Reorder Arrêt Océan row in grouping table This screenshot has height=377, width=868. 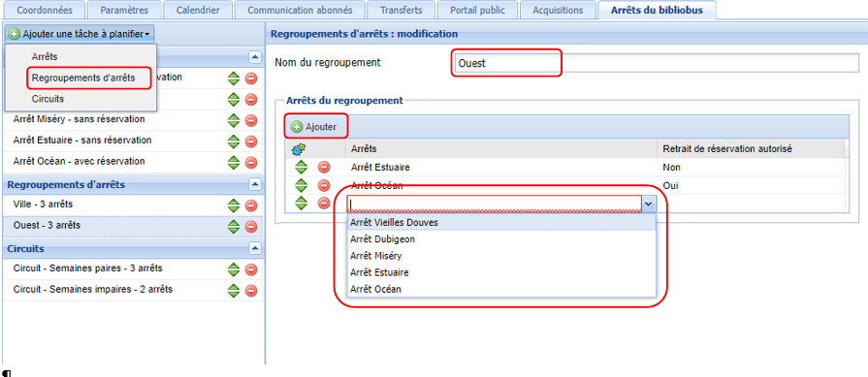(302, 185)
